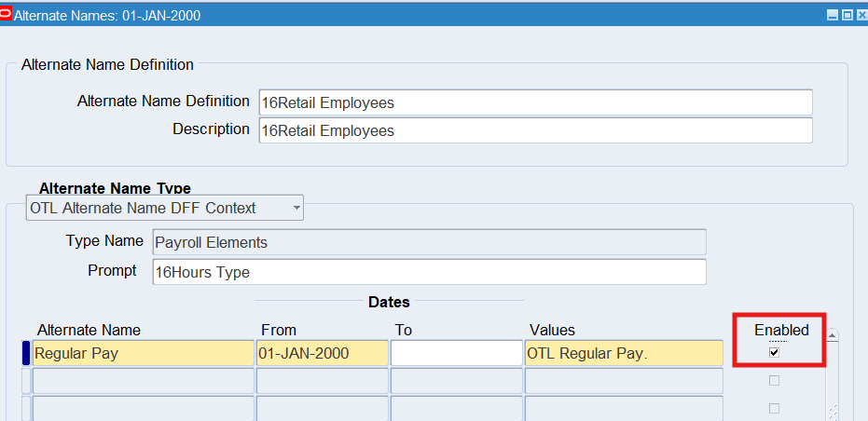868x421 pixels.
Task: Uncheck Enabled for the Regular Pay row
Action: [x=774, y=352]
